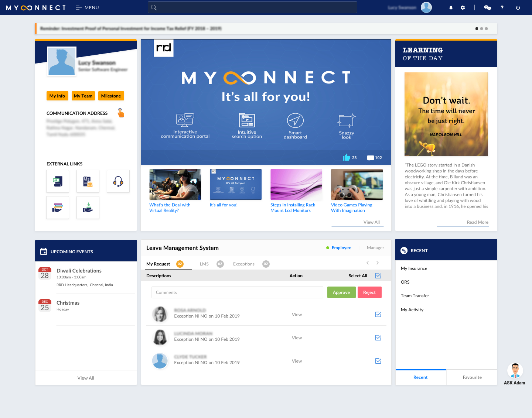View Lucinda Moran's exception request

297,338
